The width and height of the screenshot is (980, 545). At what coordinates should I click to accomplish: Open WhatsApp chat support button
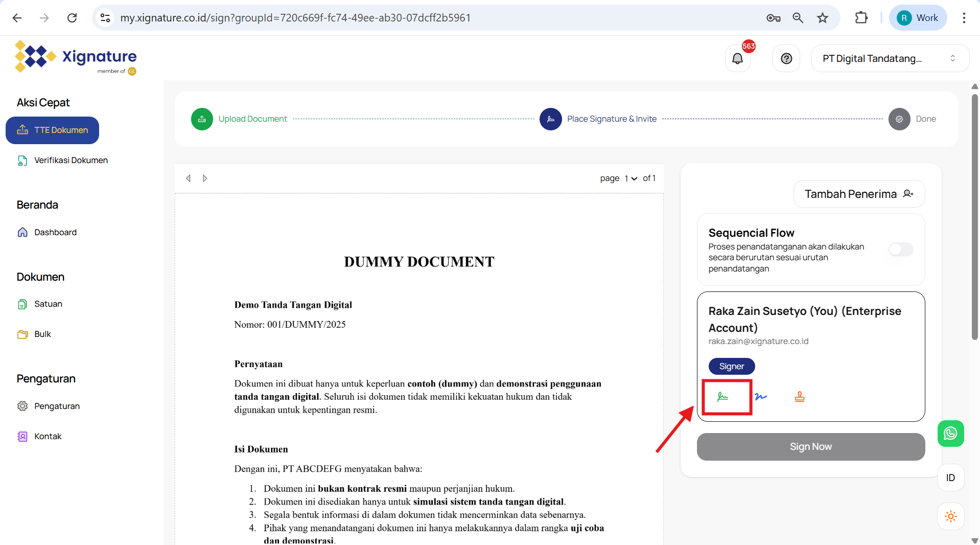[x=950, y=434]
